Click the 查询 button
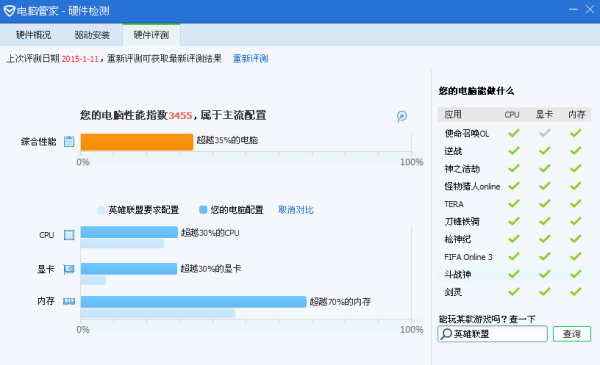Viewport: 600px width, 365px height. (572, 334)
